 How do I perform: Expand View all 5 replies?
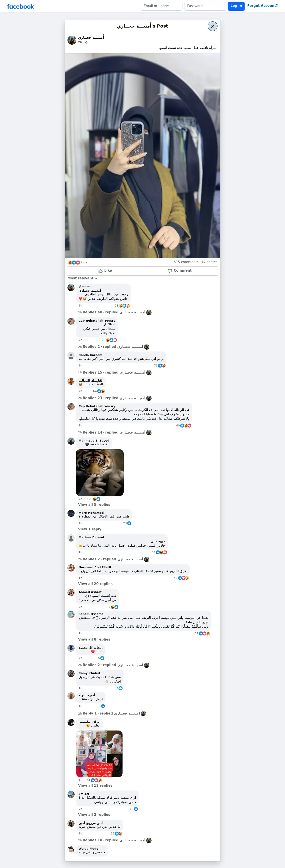[94, 504]
